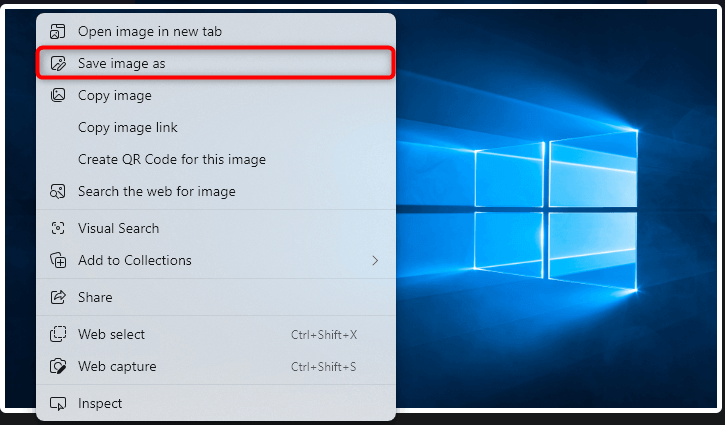Click the Ctrl+Shift+X shortcut text
This screenshot has height=425, width=725.
click(x=324, y=334)
